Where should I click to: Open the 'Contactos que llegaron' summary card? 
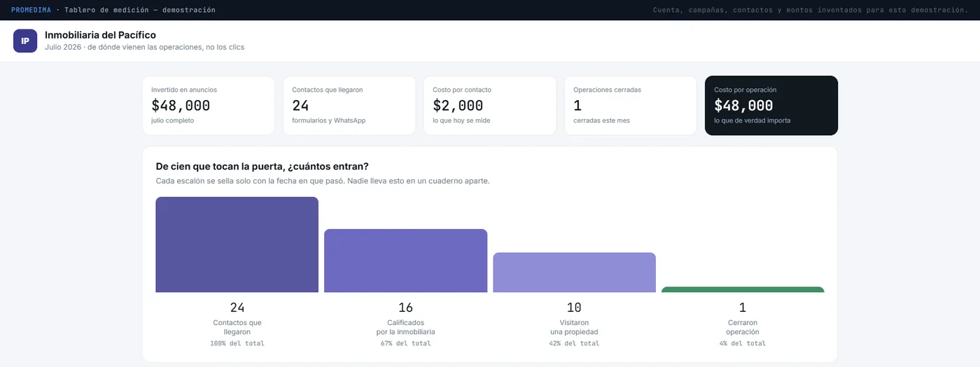click(x=349, y=105)
